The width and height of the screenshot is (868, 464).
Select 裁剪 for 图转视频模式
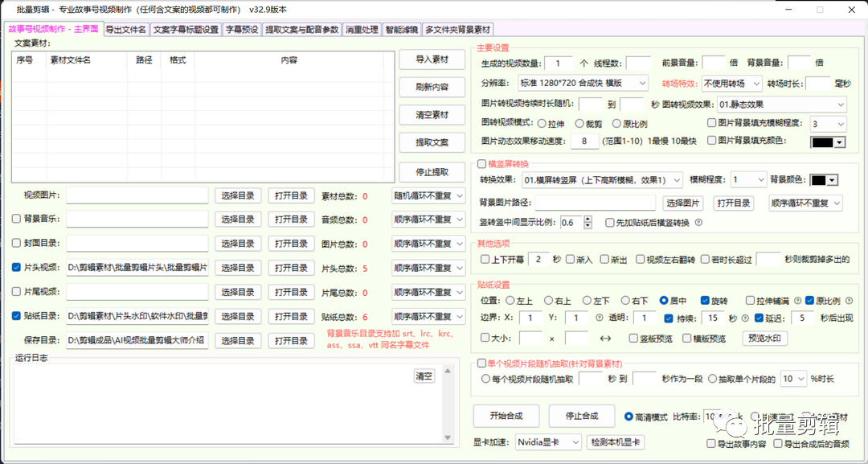[x=579, y=124]
